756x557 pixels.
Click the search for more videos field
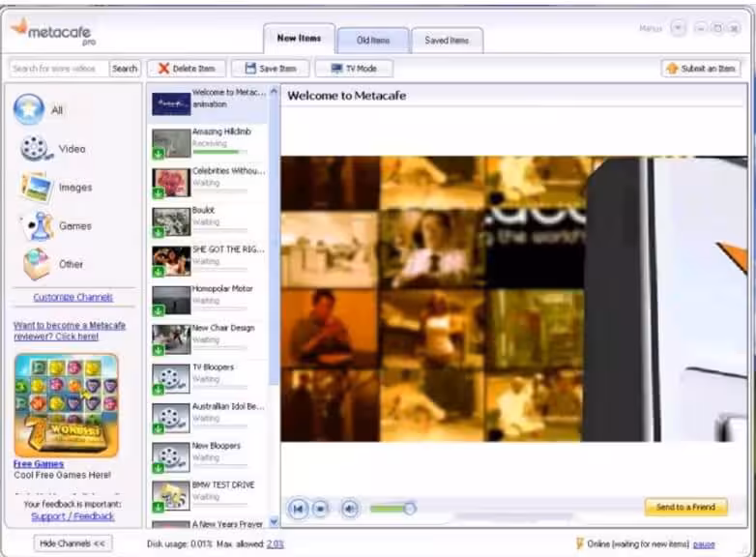click(59, 69)
